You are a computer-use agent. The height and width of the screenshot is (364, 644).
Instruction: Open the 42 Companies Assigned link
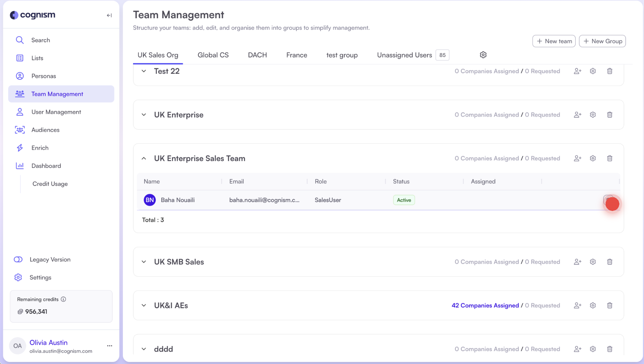pos(485,305)
